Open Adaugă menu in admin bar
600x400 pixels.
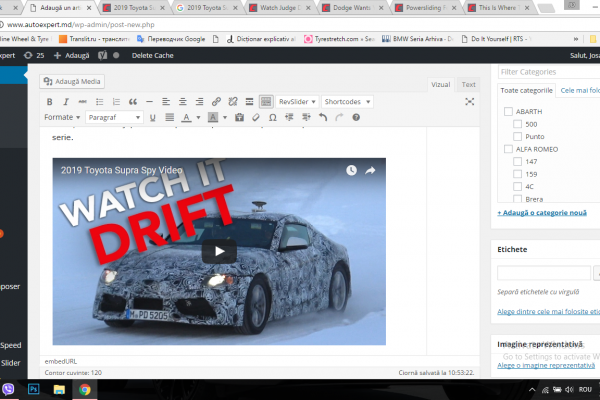tap(72, 56)
